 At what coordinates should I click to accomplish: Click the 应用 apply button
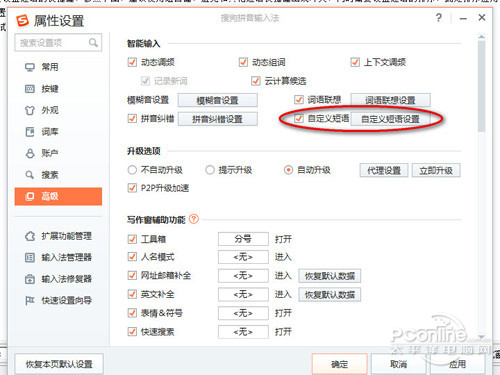457,364
